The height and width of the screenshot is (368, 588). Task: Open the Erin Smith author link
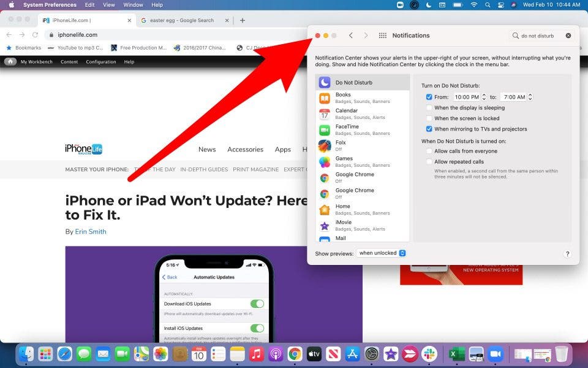click(91, 232)
